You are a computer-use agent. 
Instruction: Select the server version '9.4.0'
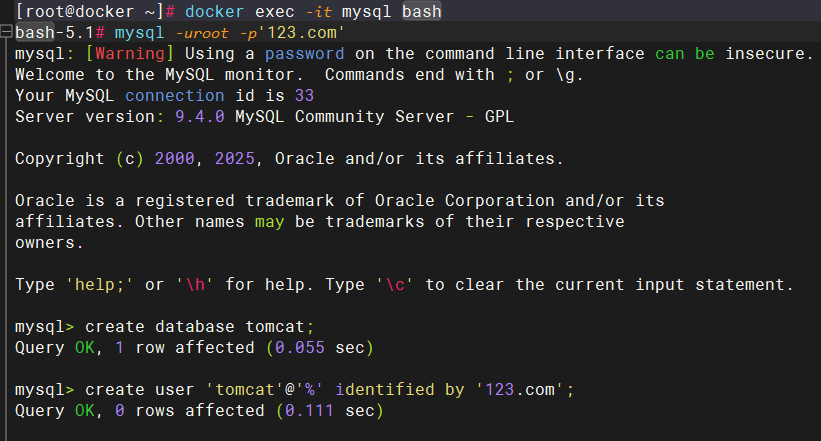(x=199, y=116)
